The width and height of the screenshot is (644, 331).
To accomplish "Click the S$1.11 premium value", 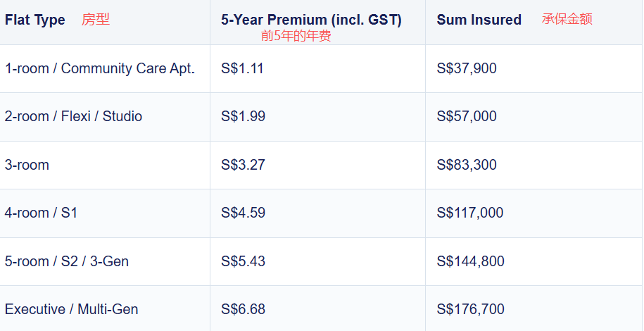I will (242, 68).
